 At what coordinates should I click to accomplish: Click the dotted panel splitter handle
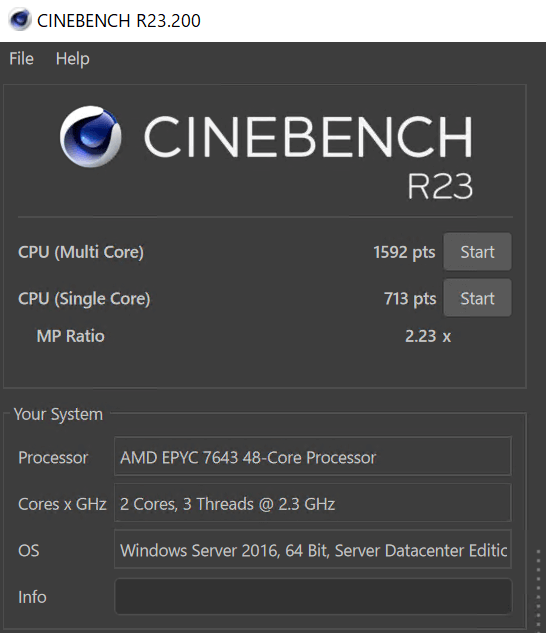pos(538,589)
